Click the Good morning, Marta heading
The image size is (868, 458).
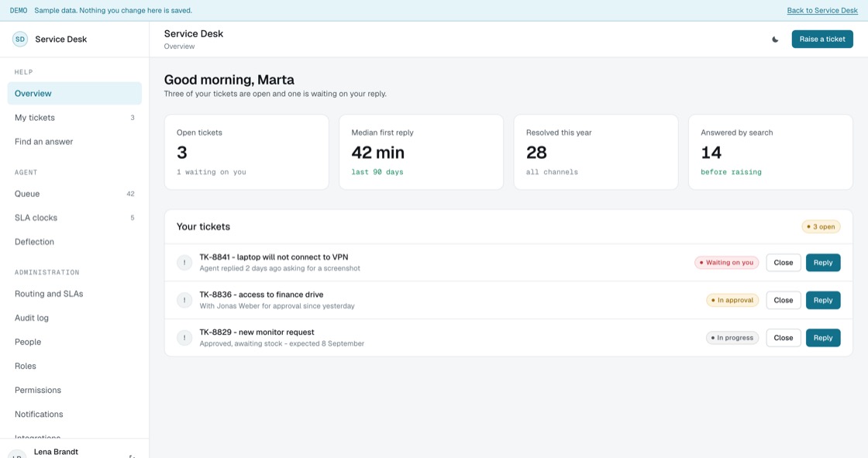(x=229, y=80)
